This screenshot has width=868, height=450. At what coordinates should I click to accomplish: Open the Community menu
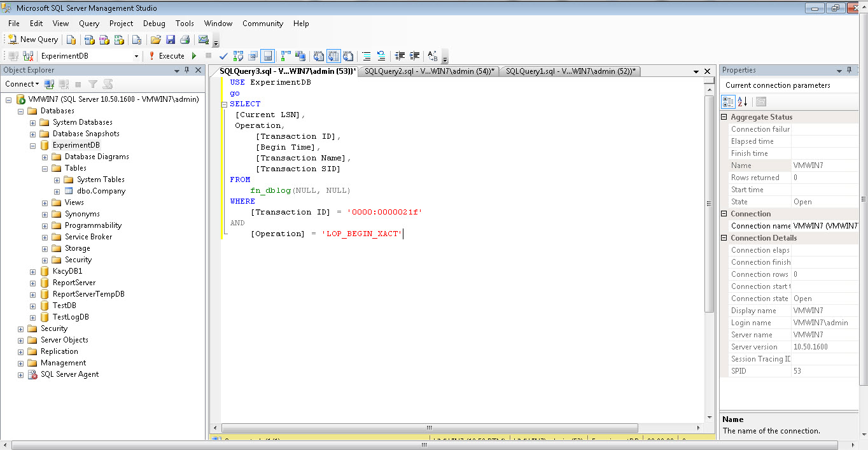(263, 24)
